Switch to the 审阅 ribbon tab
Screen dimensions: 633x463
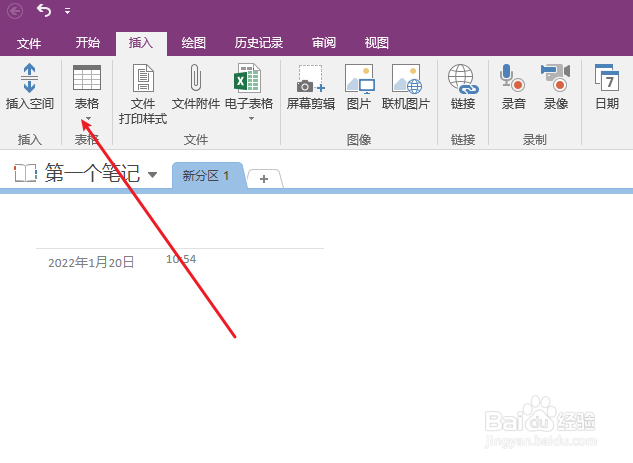tap(324, 42)
